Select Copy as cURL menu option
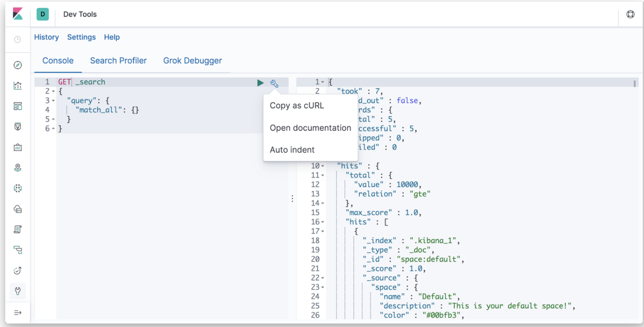The height and width of the screenshot is (327, 644). tap(297, 106)
